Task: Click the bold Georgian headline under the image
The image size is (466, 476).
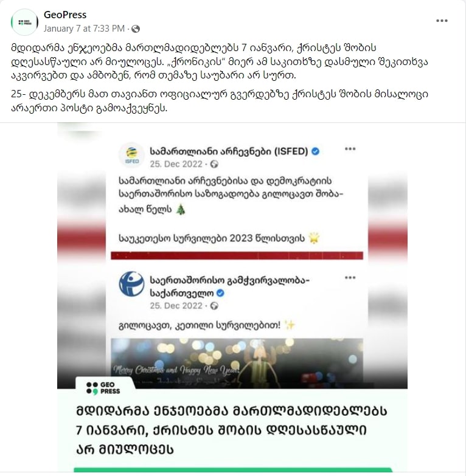Action: click(232, 430)
